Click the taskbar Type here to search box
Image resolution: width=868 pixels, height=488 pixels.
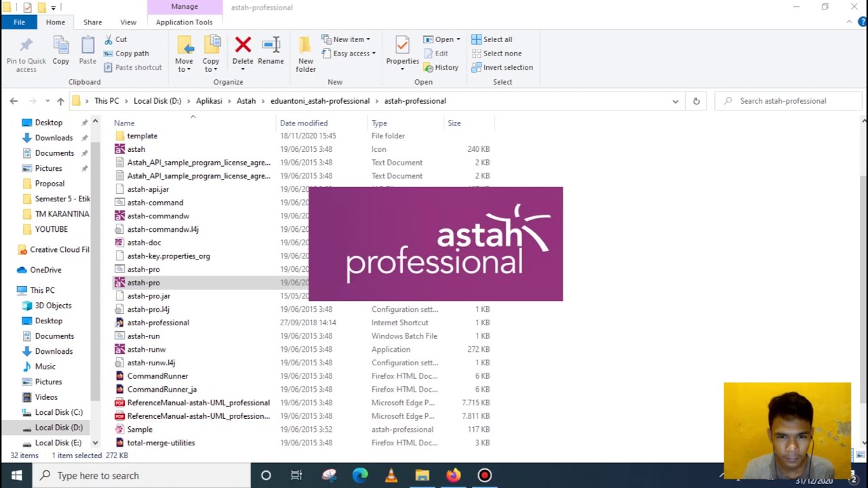142,475
